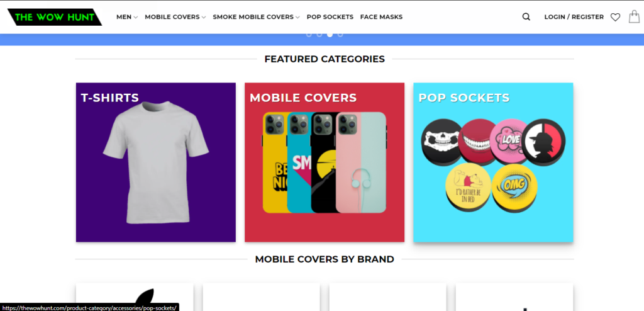The image size is (644, 311).
Task: Select the second carousel slide dot
Action: [319, 34]
